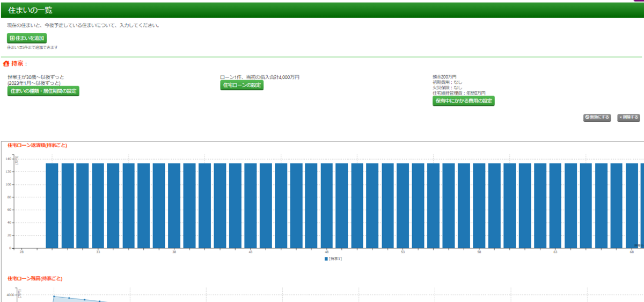
Task: Click the y-axis value 100 of the repayment chart
Action: (x=9, y=185)
